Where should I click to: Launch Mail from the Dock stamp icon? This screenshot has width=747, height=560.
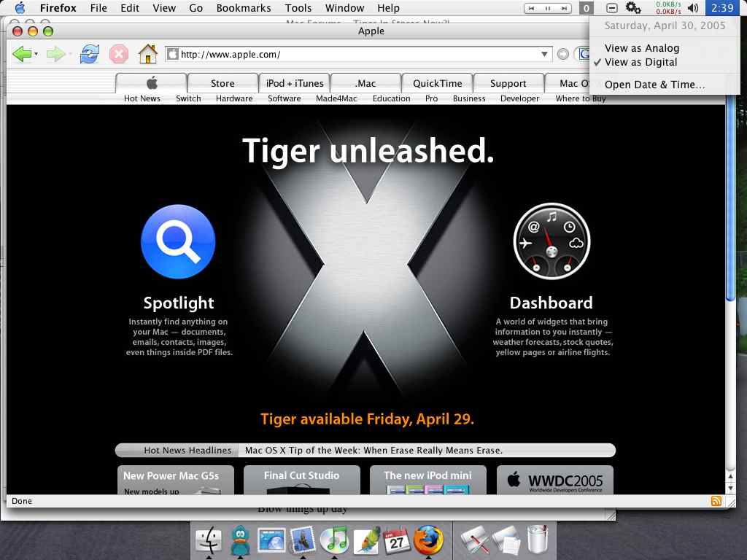click(x=303, y=540)
